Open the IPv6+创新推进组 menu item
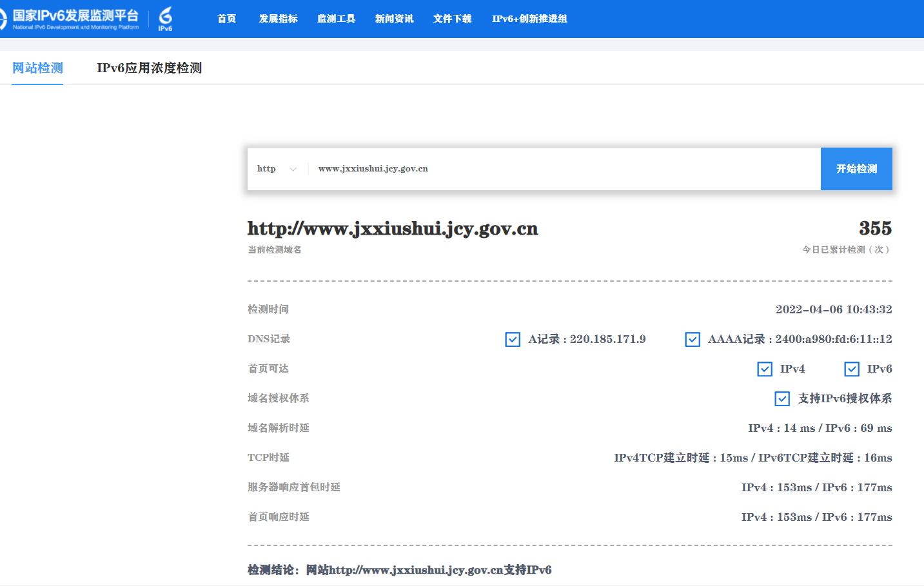Viewport: 924px width, 586px height. [x=530, y=19]
